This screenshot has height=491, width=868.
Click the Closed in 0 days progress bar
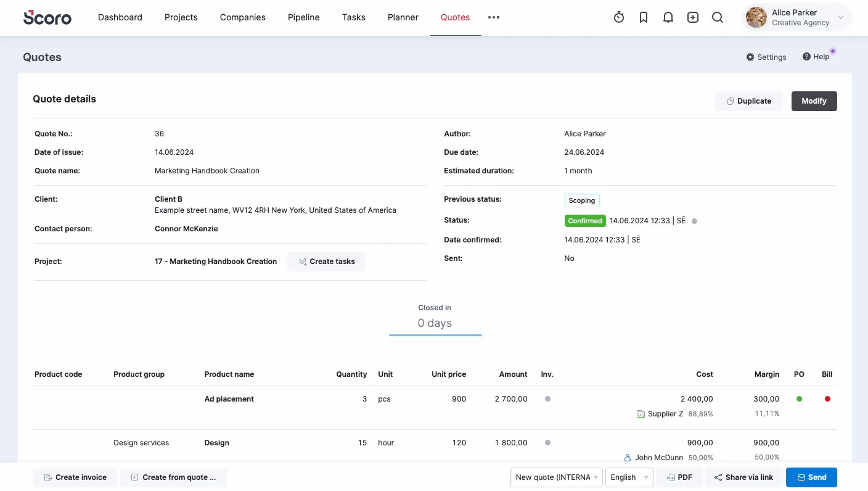(x=435, y=336)
